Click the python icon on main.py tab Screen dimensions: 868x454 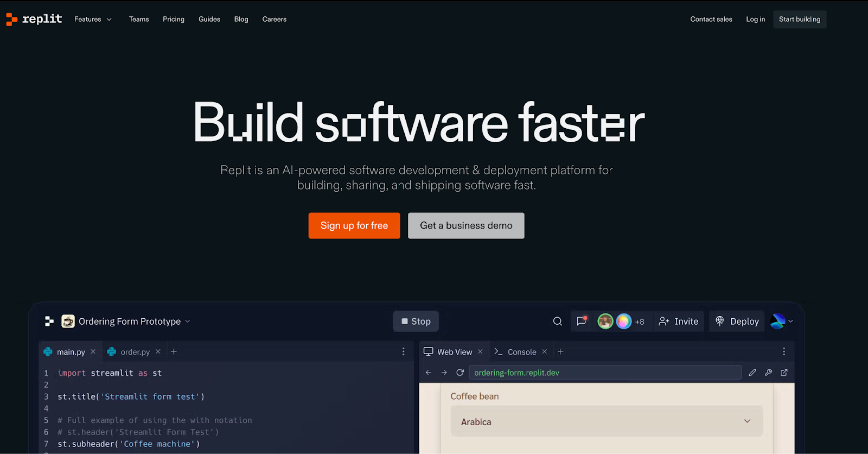point(48,351)
